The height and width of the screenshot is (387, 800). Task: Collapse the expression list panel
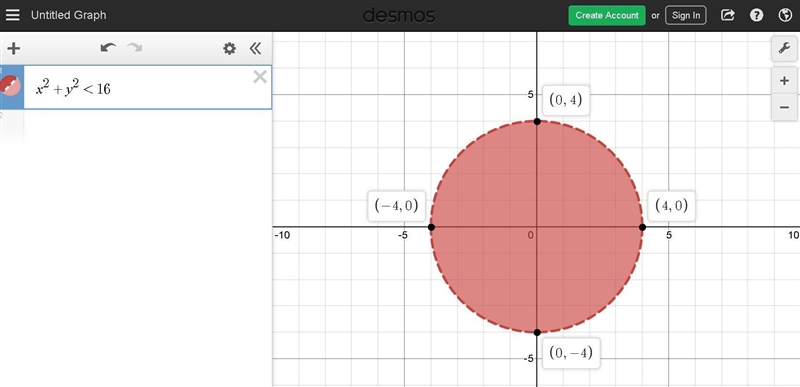tap(255, 48)
